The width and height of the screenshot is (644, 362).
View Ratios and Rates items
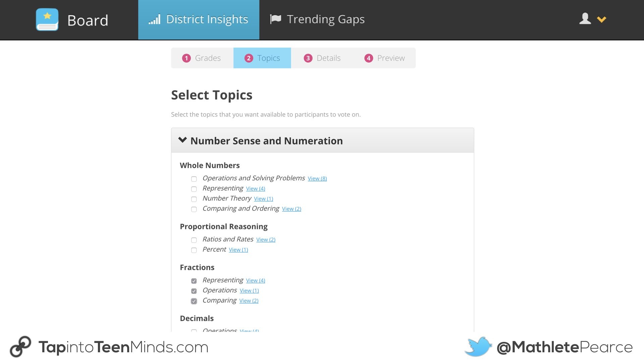click(266, 239)
